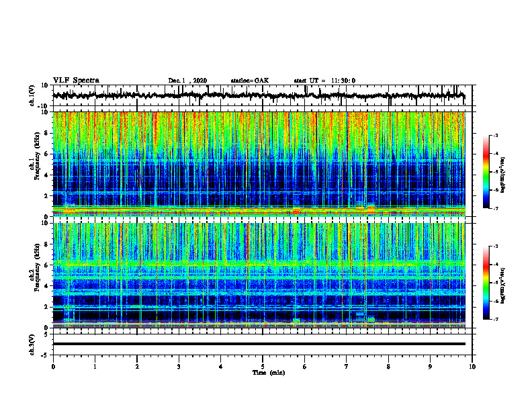Click the "8" kHz tick on ch.1 frequency axis

tap(47, 133)
